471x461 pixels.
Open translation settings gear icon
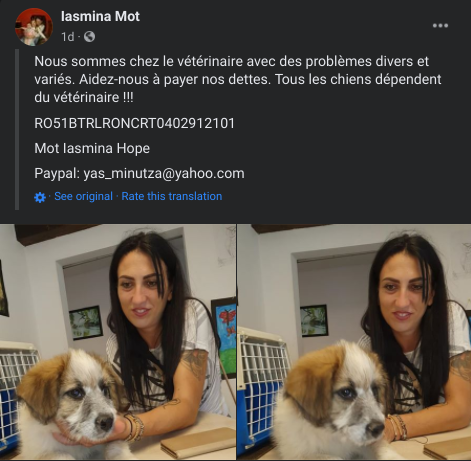[40, 197]
